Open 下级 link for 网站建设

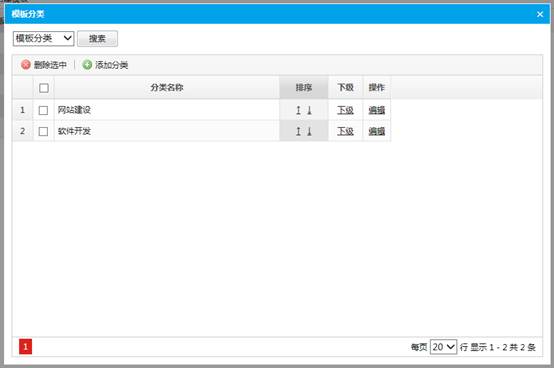(x=345, y=110)
